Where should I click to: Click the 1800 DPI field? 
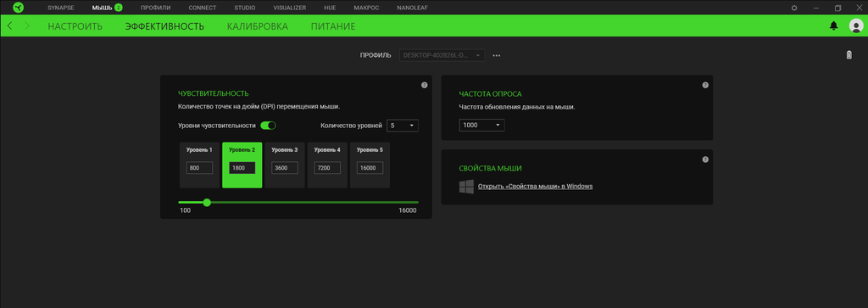[x=242, y=168]
